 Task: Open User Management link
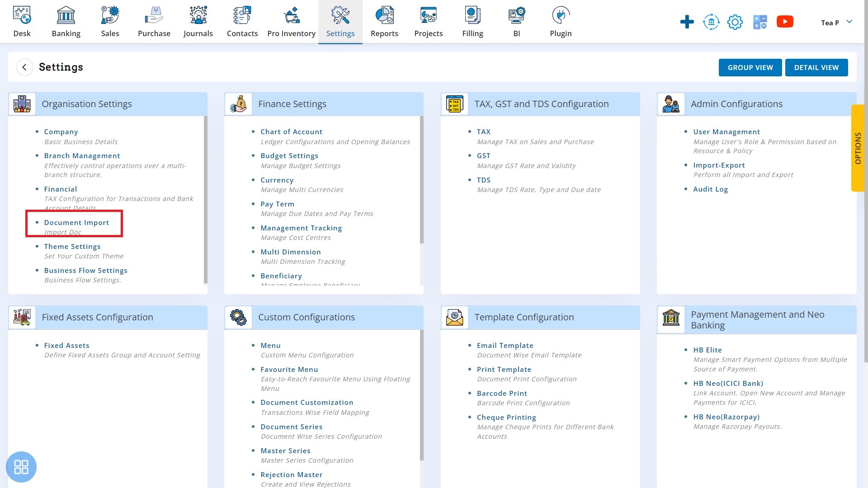click(x=726, y=131)
